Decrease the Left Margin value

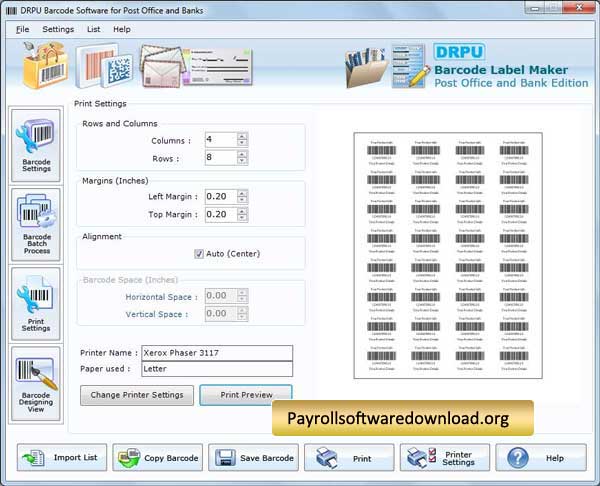pyautogui.click(x=242, y=200)
